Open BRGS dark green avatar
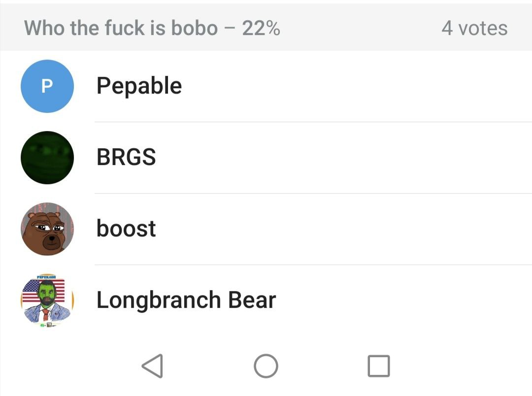This screenshot has width=532, height=396. (47, 158)
